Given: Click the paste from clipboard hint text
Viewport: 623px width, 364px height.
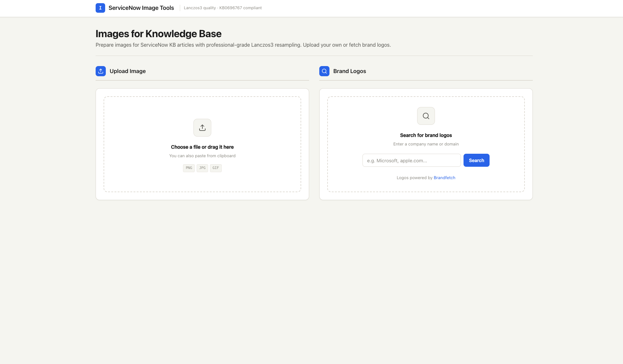Looking at the screenshot, I should (x=202, y=156).
